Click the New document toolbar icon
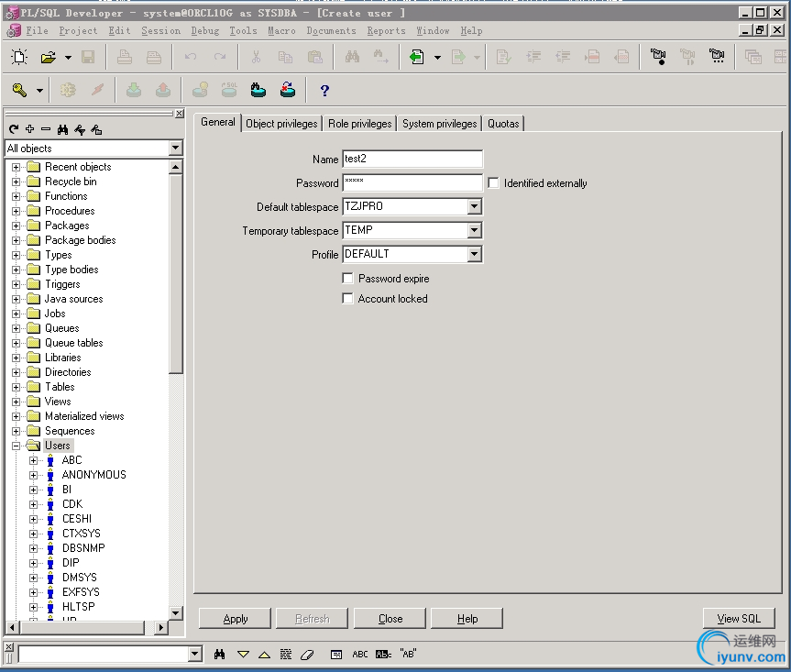 19,57
